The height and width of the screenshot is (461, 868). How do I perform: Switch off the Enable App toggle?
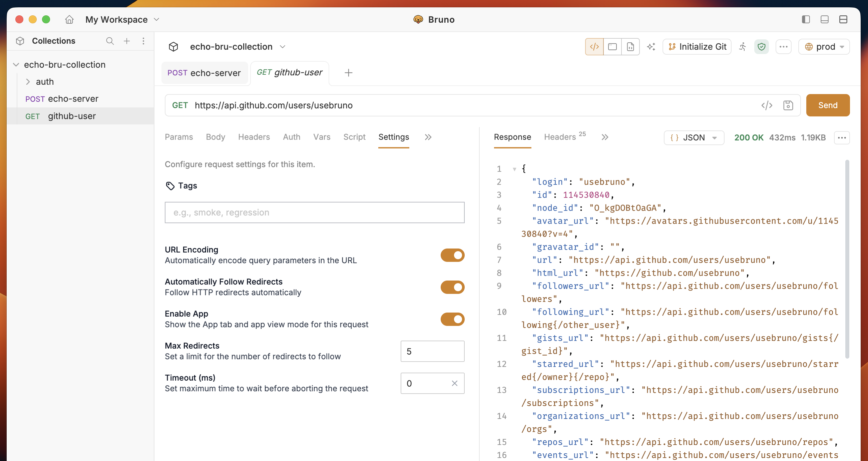point(452,319)
